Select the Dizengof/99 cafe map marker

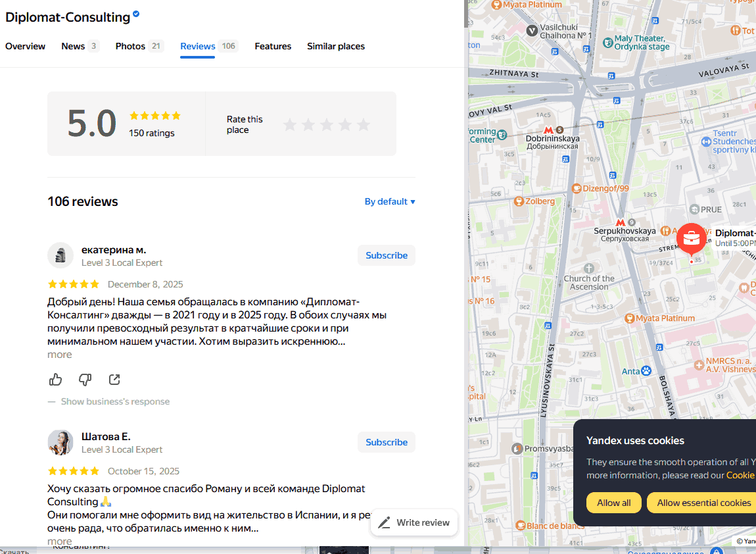[x=577, y=188]
